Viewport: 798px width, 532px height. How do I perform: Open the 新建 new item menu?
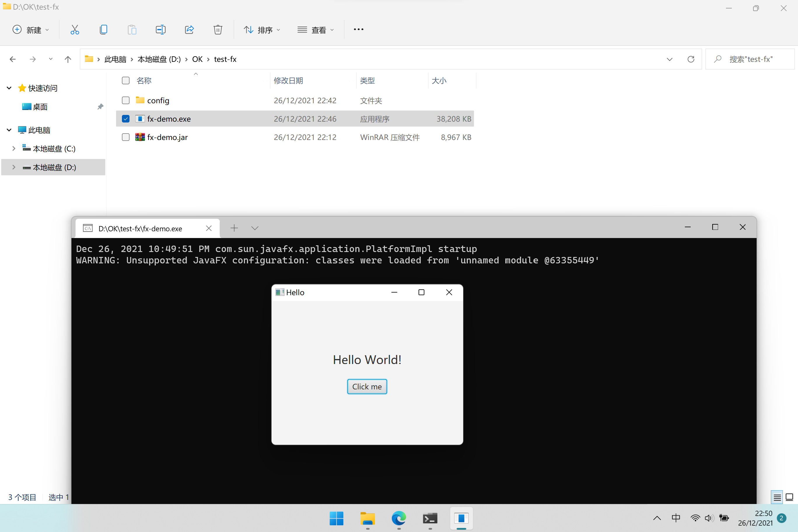31,30
